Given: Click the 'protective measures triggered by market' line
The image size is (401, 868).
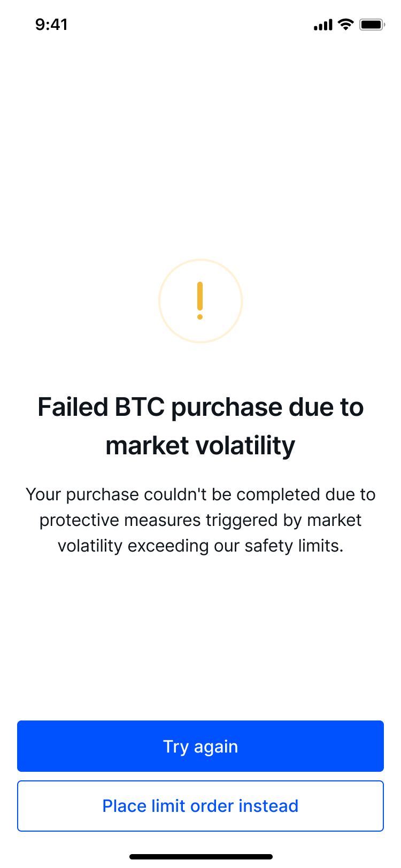Looking at the screenshot, I should [200, 520].
